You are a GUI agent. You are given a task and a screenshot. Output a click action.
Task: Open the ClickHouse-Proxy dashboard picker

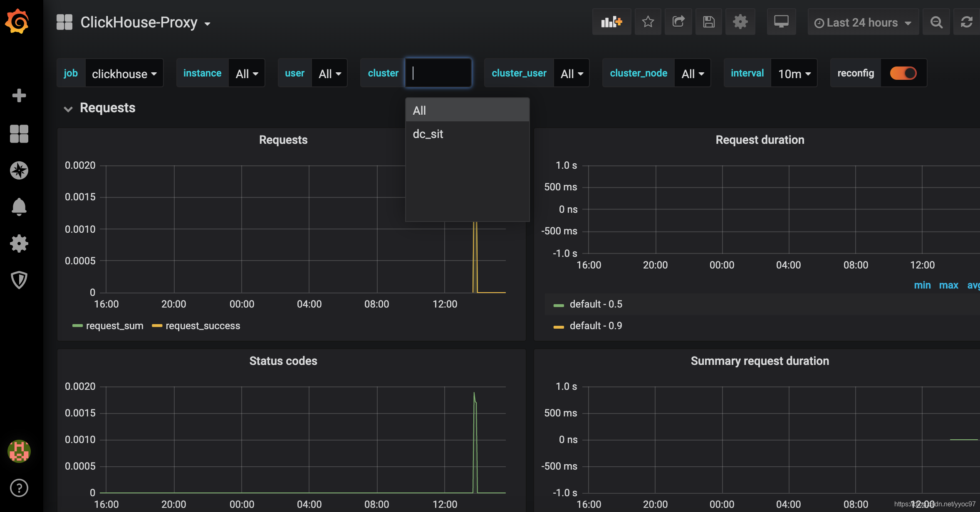[145, 22]
